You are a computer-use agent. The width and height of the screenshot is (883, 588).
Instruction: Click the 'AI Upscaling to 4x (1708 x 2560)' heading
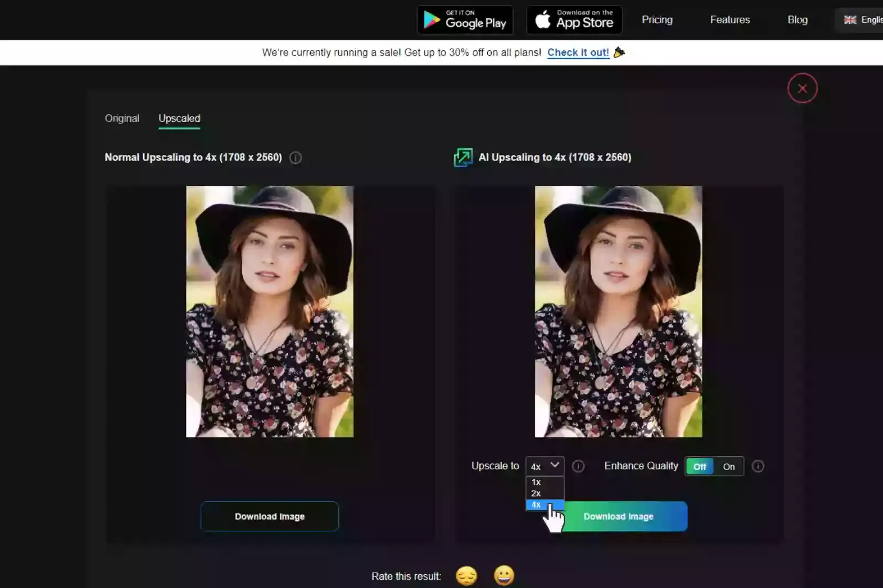[555, 158]
